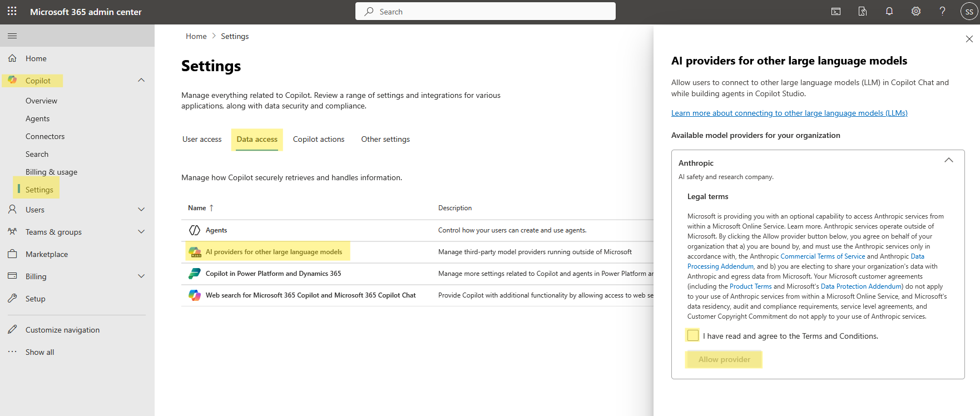Viewport: 980px width, 416px height.
Task: Open the settings gear icon in header
Action: [x=916, y=12]
